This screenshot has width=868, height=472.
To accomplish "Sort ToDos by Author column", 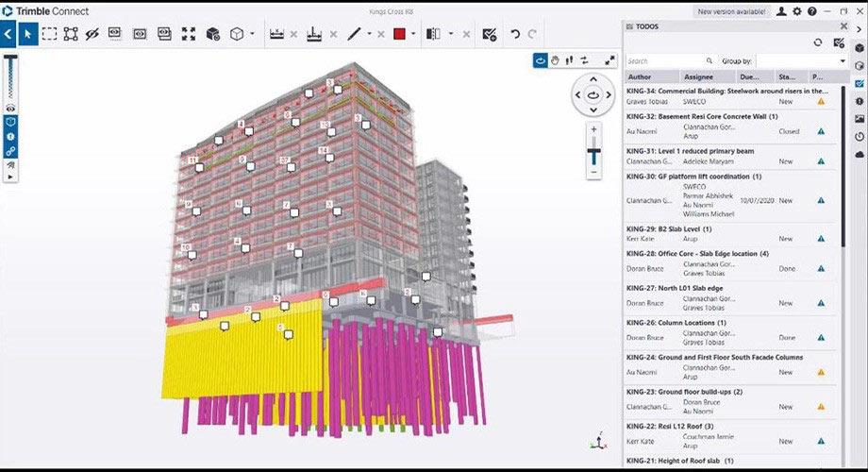I will pyautogui.click(x=640, y=76).
